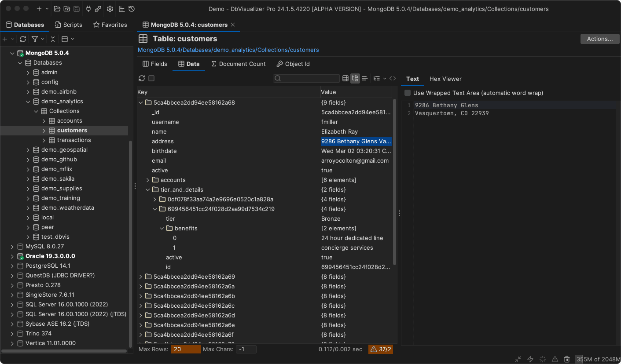Click the Max Rows value field
The width and height of the screenshot is (621, 364).
point(185,349)
